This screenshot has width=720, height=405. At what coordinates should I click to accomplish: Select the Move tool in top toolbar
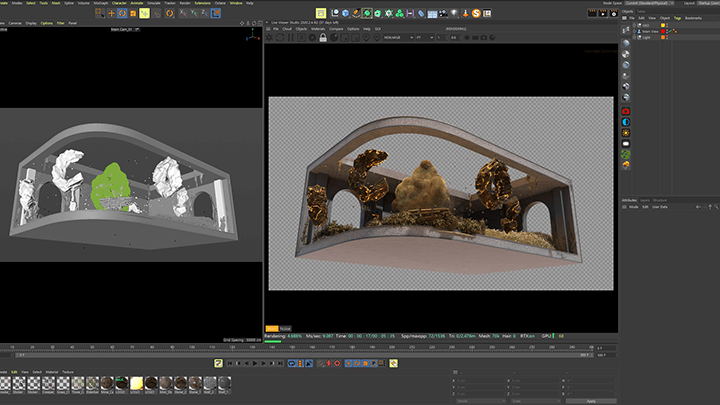point(111,13)
